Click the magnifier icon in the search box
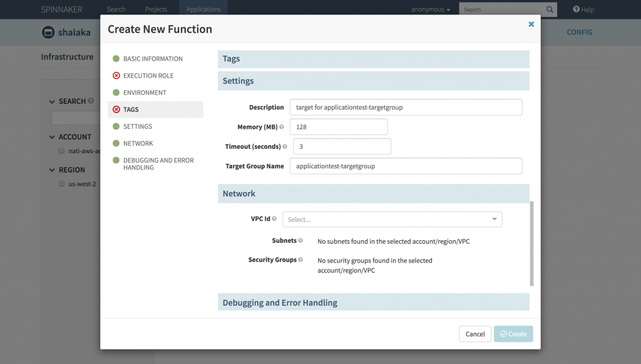The width and height of the screenshot is (641, 364). (548, 9)
